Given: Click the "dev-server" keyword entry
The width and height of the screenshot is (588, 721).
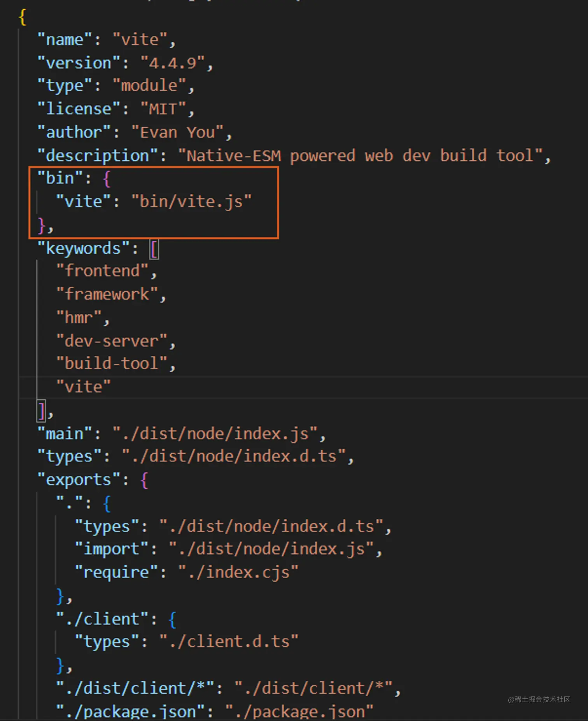Looking at the screenshot, I should (112, 341).
